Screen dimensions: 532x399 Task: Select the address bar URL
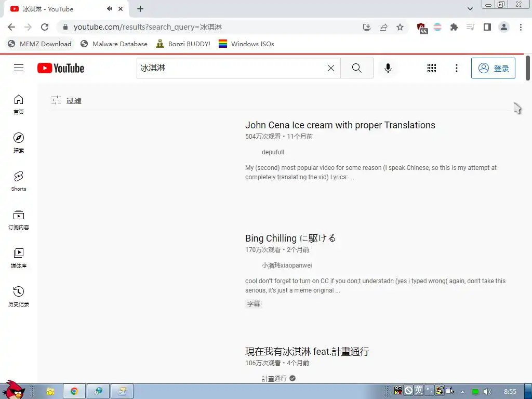click(x=148, y=27)
